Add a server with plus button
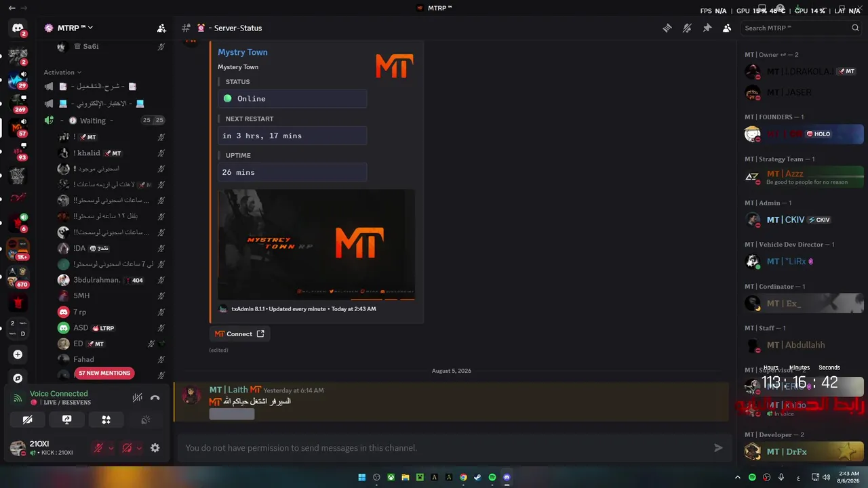Image resolution: width=868 pixels, height=488 pixels. (x=18, y=354)
